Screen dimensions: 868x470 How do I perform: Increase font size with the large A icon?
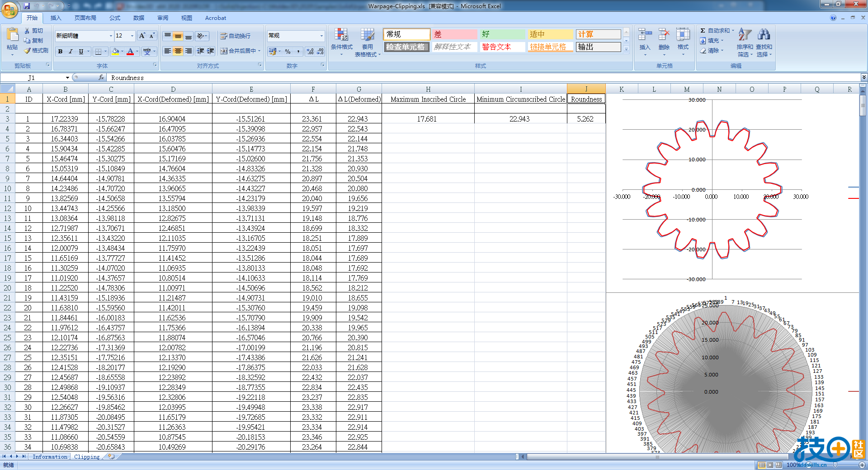142,36
